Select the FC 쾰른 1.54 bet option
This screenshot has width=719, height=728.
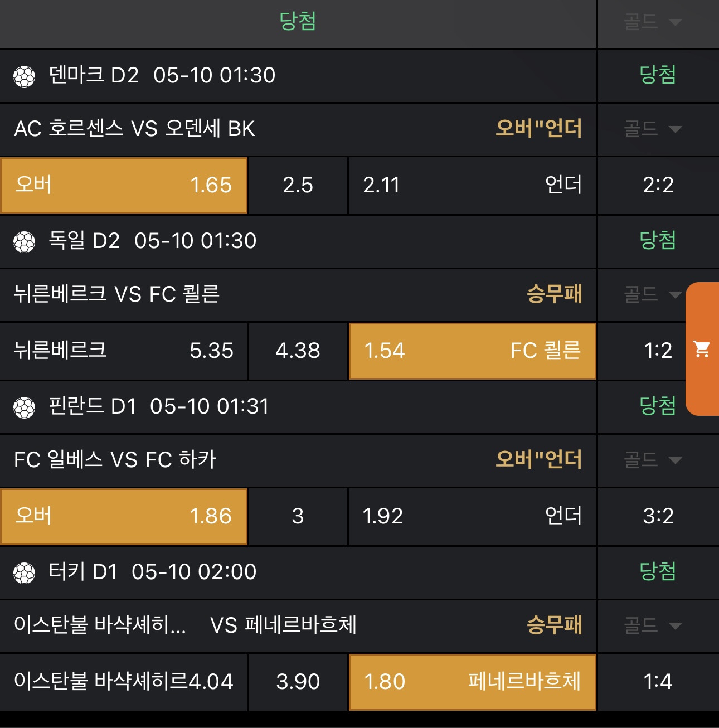[472, 351]
